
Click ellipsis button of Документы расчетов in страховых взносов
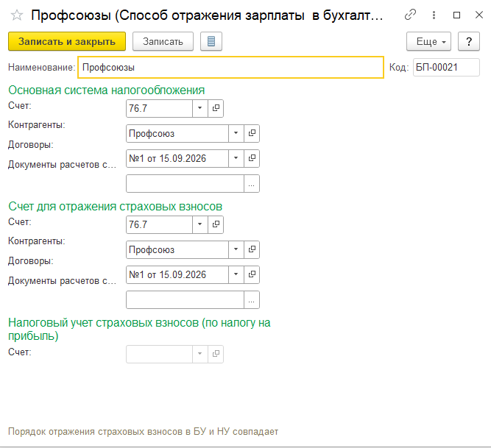pos(252,299)
